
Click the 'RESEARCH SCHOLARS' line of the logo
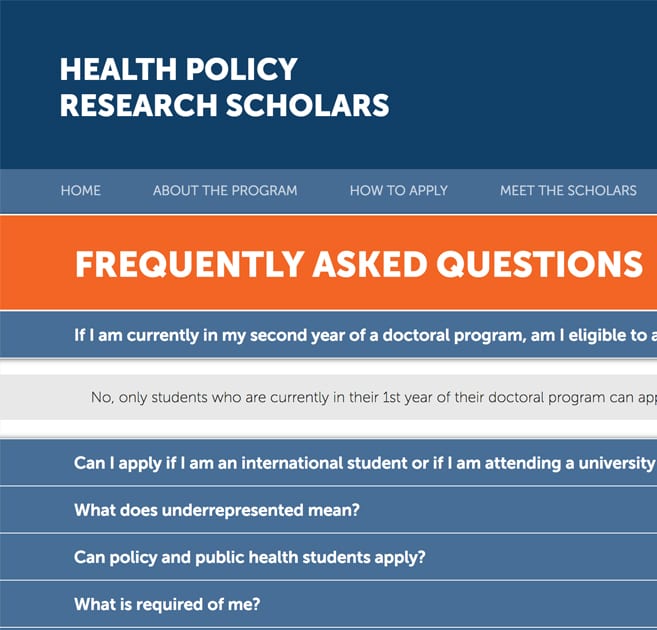tap(225, 105)
